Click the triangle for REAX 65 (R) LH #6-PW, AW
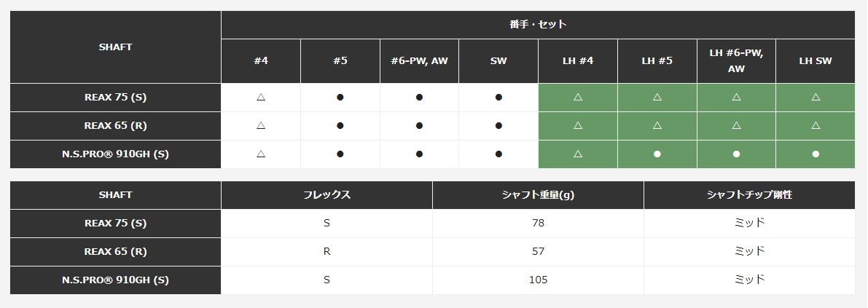Screen dimensions: 868x308 pos(736,125)
